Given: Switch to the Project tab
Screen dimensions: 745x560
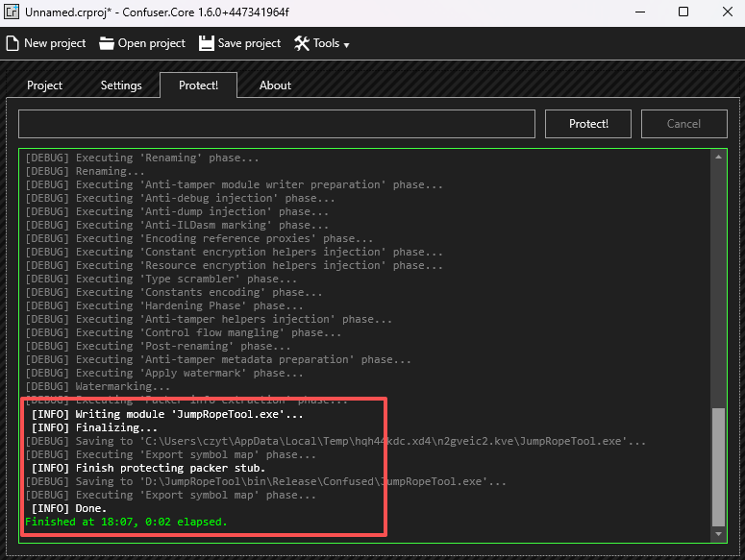Looking at the screenshot, I should click(44, 85).
